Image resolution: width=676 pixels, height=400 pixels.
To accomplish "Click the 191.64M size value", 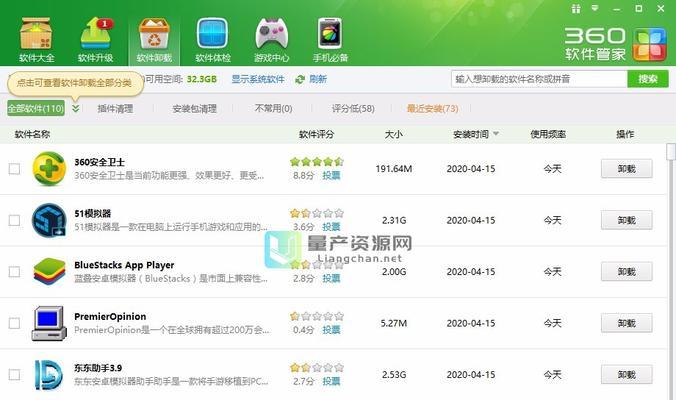I will 394,169.
